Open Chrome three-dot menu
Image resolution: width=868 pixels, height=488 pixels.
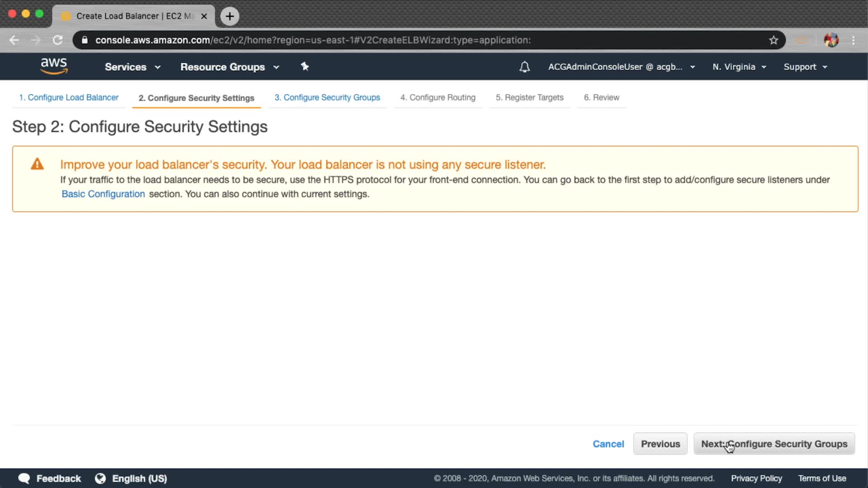(x=854, y=40)
